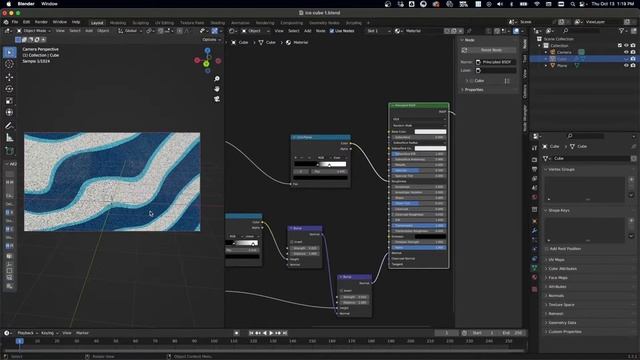Image resolution: width=640 pixels, height=360 pixels.
Task: Toggle Invert checkbox on the lower Bump node
Action: [x=342, y=291]
